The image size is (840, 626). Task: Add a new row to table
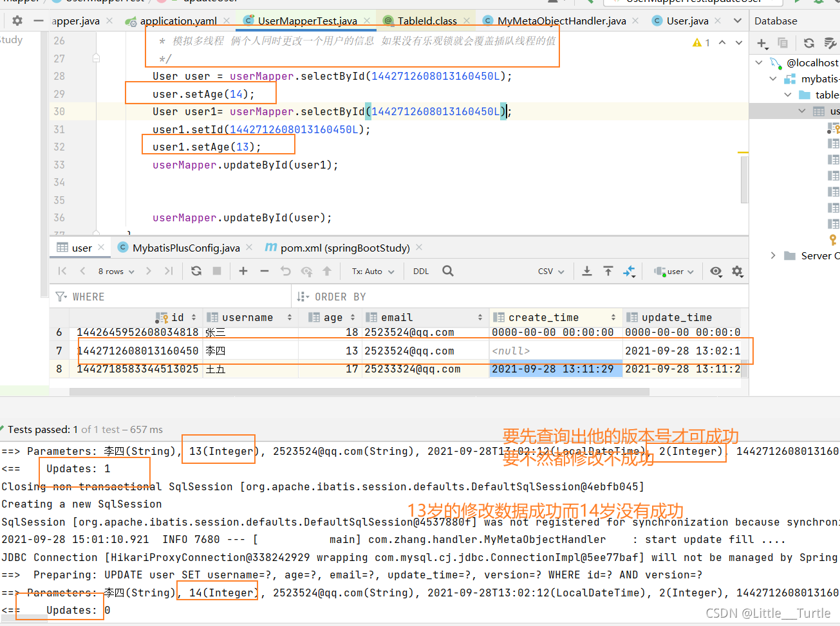coord(243,271)
